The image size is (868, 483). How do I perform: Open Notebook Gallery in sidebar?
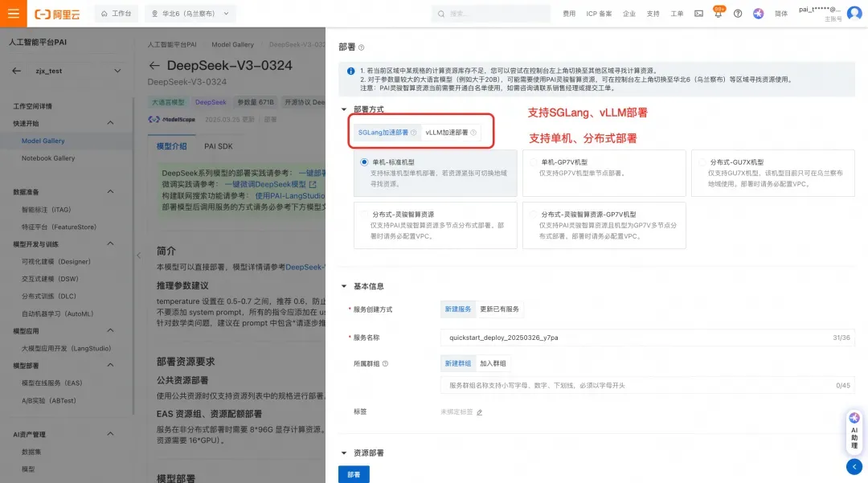click(x=48, y=158)
